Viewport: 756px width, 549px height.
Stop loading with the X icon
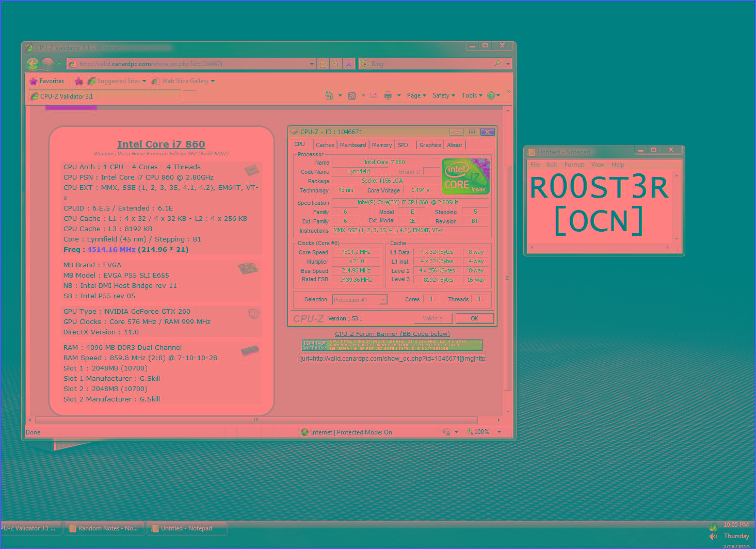349,64
